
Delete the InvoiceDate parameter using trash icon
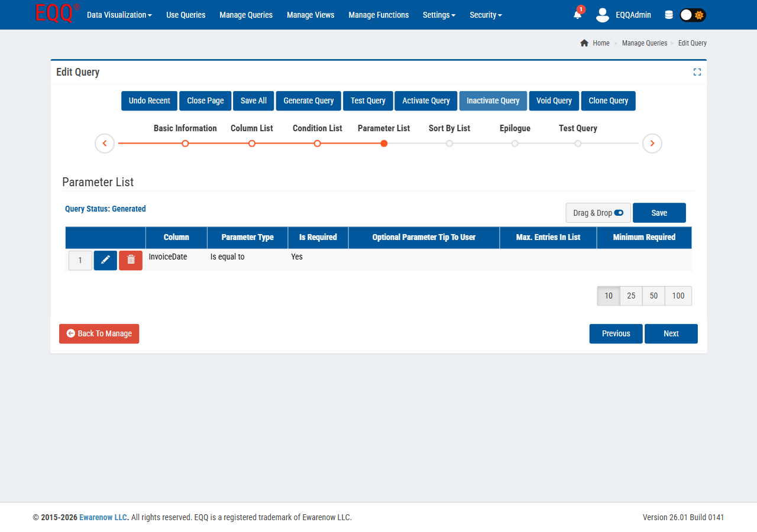131,260
